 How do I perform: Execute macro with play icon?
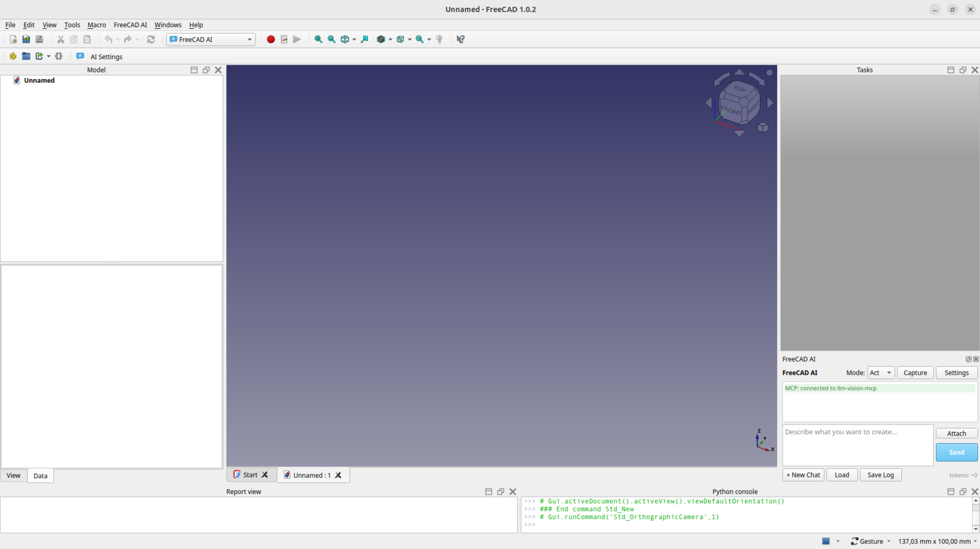(297, 39)
